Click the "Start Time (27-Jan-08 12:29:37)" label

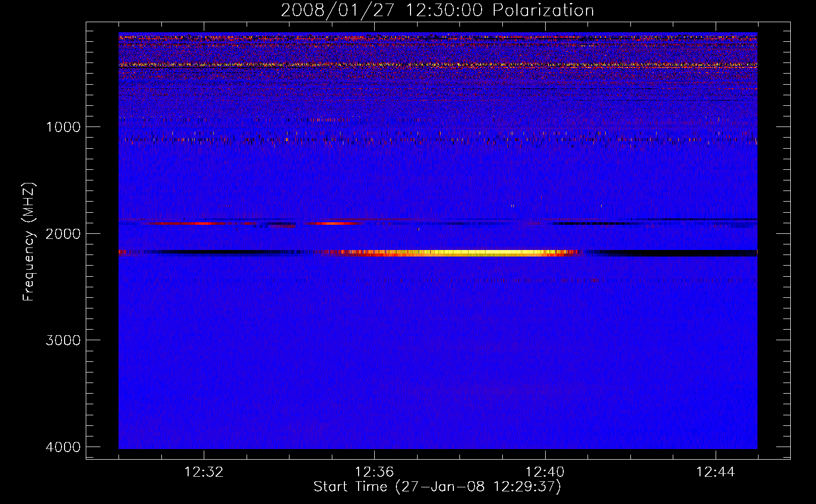click(x=437, y=487)
